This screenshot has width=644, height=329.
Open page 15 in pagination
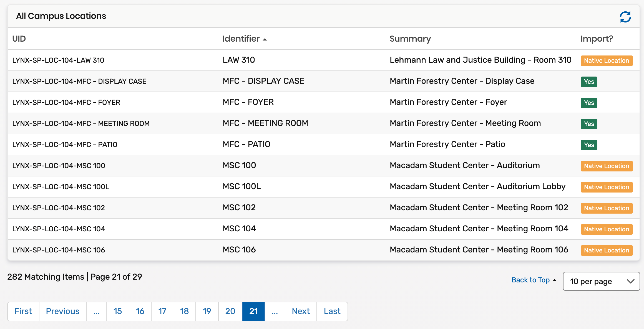pos(117,311)
